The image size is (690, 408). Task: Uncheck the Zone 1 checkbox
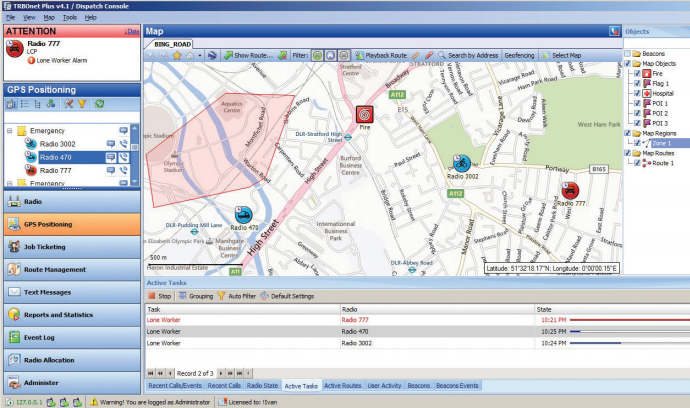(x=637, y=143)
